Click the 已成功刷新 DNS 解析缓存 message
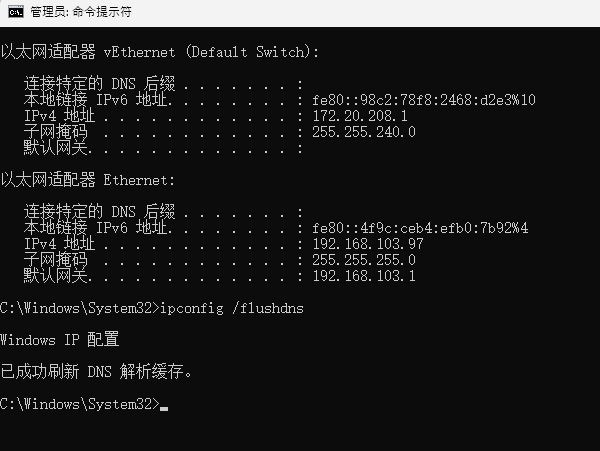This screenshot has height=451, width=600. point(96,371)
